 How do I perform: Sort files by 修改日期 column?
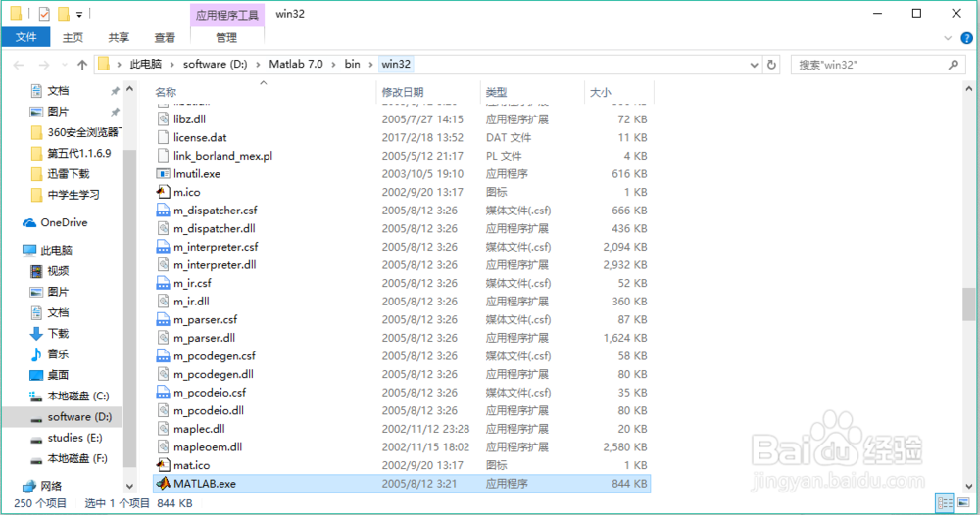(x=403, y=92)
